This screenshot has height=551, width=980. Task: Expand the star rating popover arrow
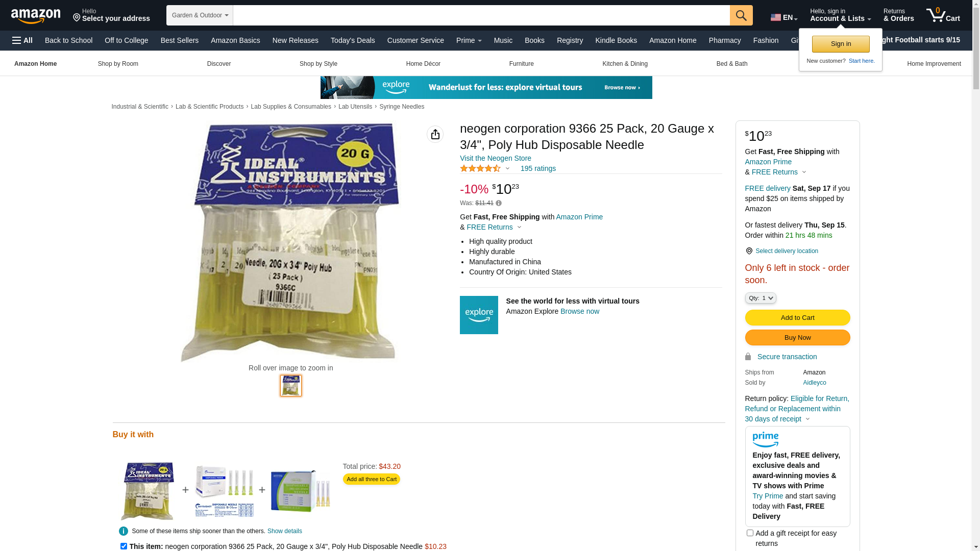[x=507, y=169]
